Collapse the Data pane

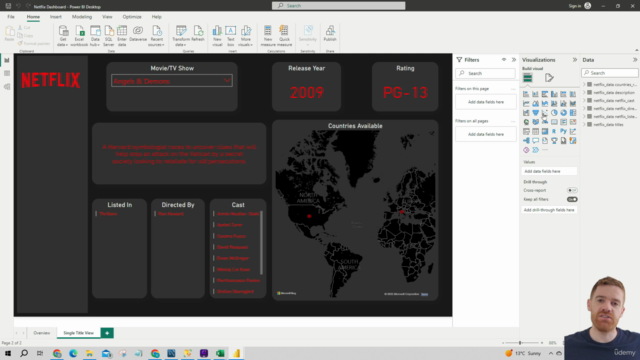click(635, 60)
